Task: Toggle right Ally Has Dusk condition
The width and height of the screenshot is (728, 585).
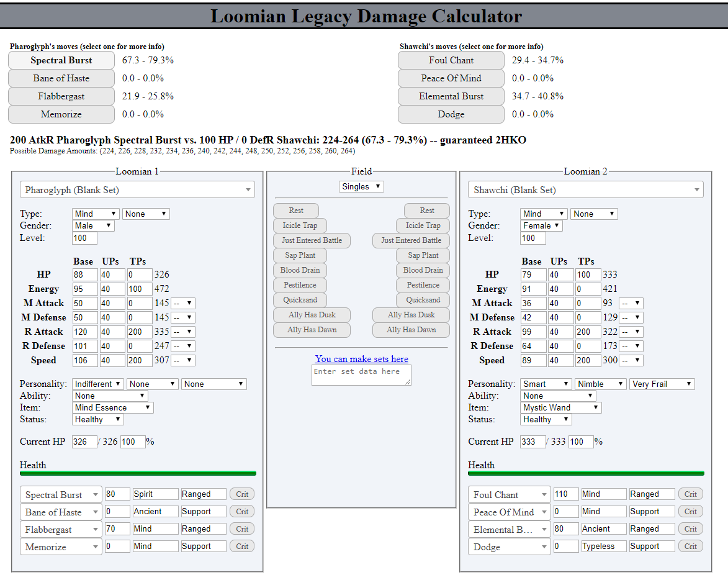Action: click(411, 315)
